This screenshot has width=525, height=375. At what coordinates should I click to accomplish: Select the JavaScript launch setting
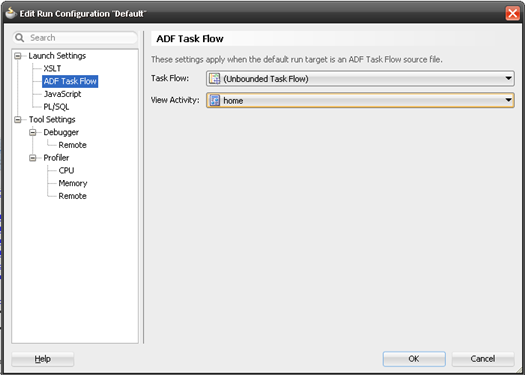[x=62, y=94]
